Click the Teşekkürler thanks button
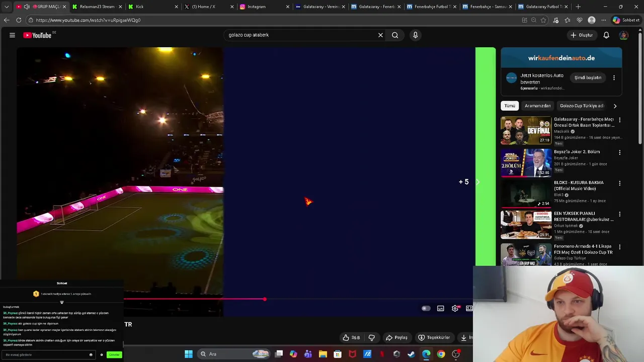The width and height of the screenshot is (644, 362). point(434,337)
